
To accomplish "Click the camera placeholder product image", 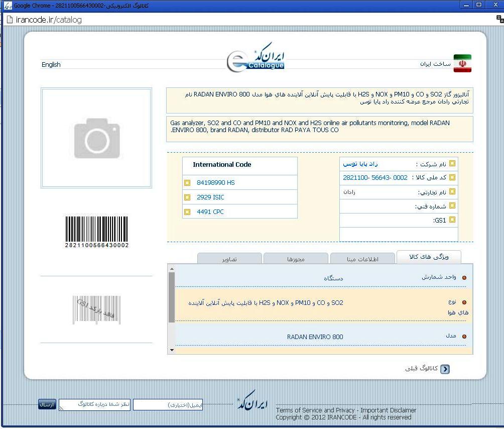I will click(96, 138).
